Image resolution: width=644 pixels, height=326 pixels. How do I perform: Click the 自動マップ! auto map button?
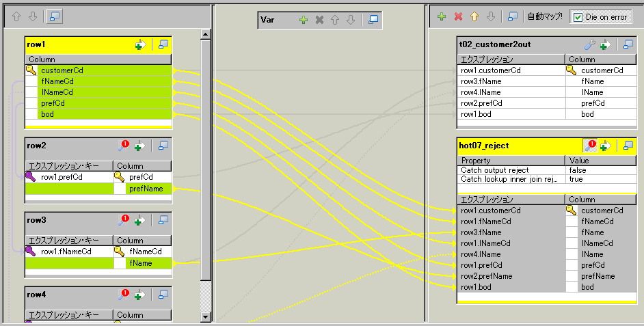tap(545, 17)
